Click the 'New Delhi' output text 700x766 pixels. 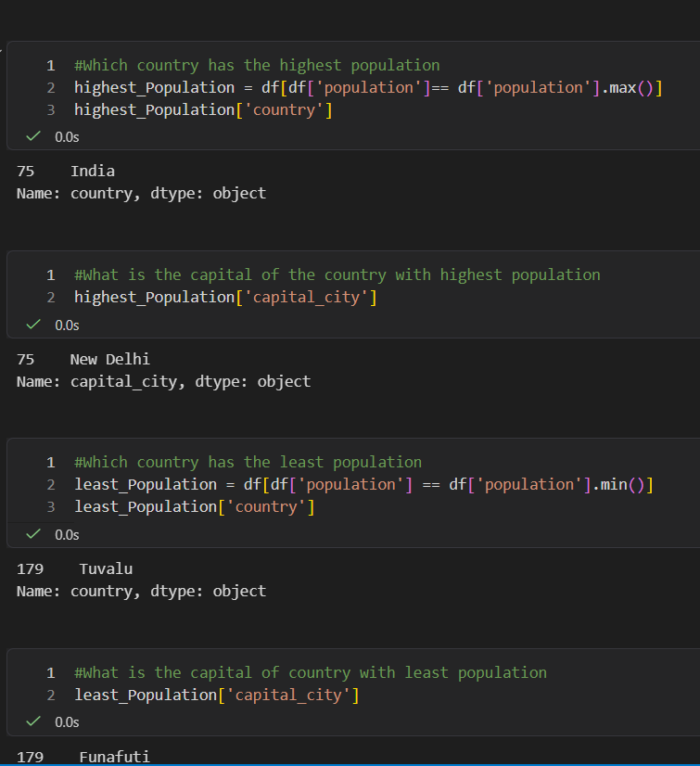click(x=109, y=359)
